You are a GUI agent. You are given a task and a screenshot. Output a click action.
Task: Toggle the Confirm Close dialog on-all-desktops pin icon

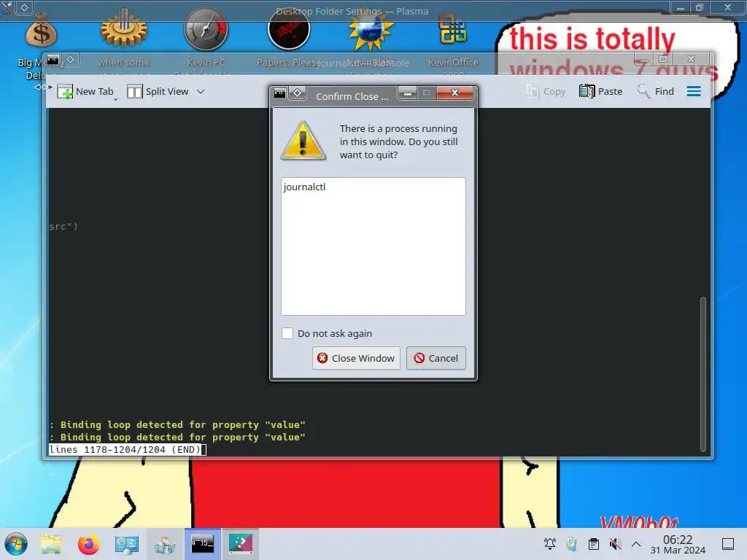[x=298, y=93]
